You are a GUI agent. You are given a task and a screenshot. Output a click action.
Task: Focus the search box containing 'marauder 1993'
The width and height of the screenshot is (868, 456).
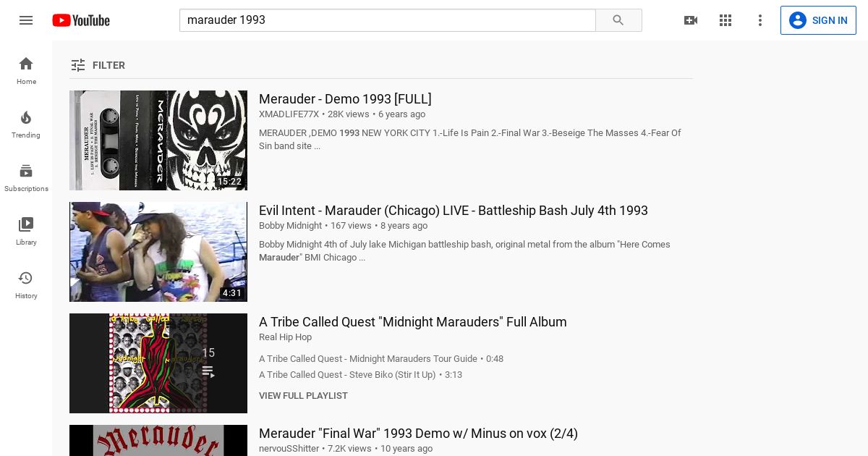(387, 20)
